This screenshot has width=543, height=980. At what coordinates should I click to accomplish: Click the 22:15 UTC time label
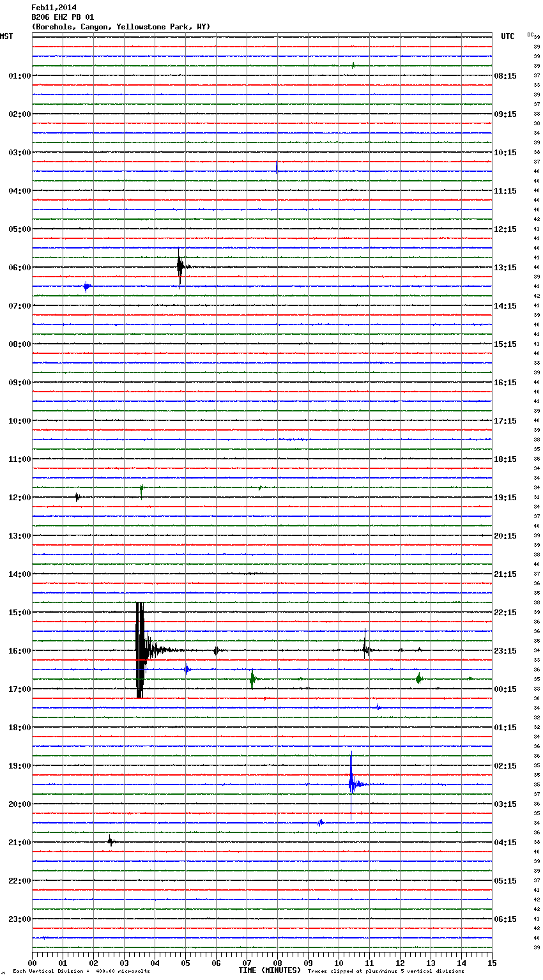pyautogui.click(x=505, y=613)
